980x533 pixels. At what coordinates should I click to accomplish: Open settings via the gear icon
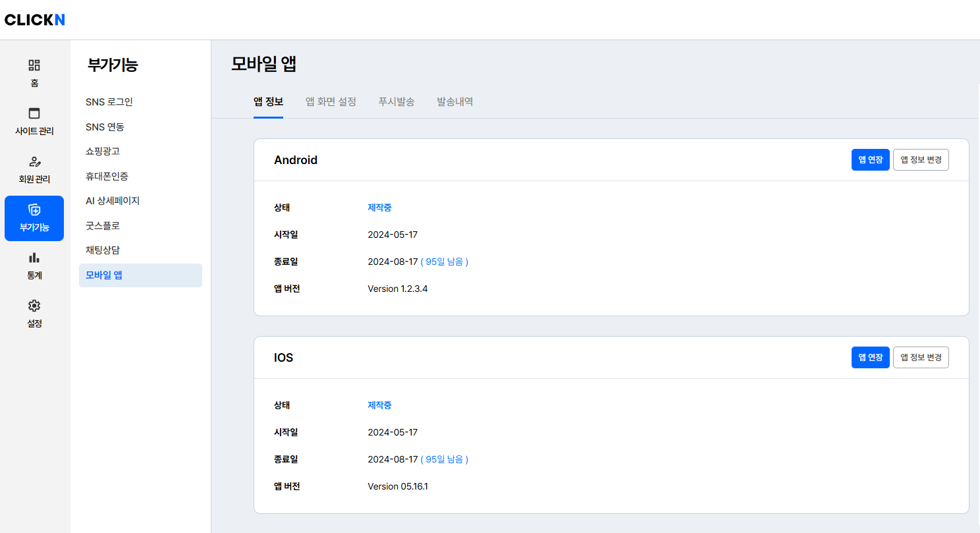34,306
